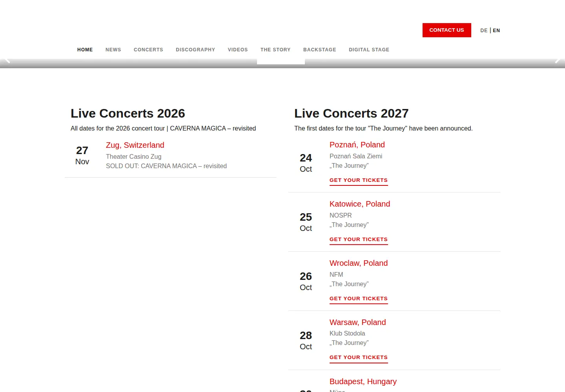Open the NEWS menu item
Viewport: 565px width, 392px height.
[113, 50]
